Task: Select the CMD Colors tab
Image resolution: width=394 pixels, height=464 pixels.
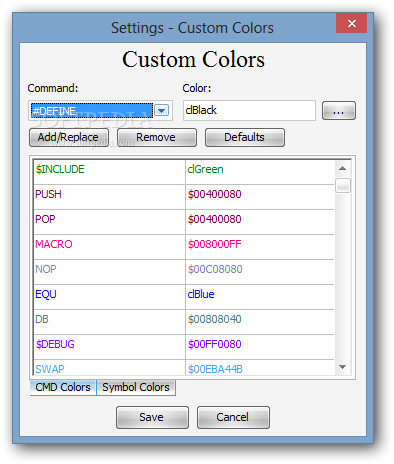Action: coord(63,387)
